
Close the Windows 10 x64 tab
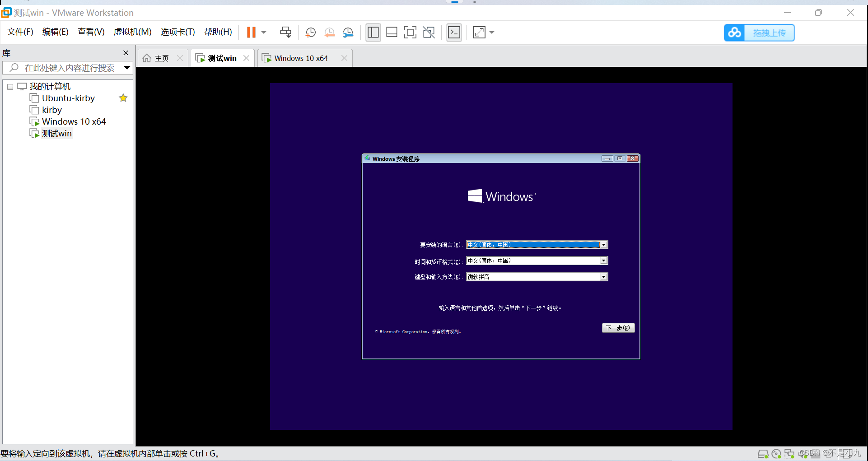(x=344, y=58)
